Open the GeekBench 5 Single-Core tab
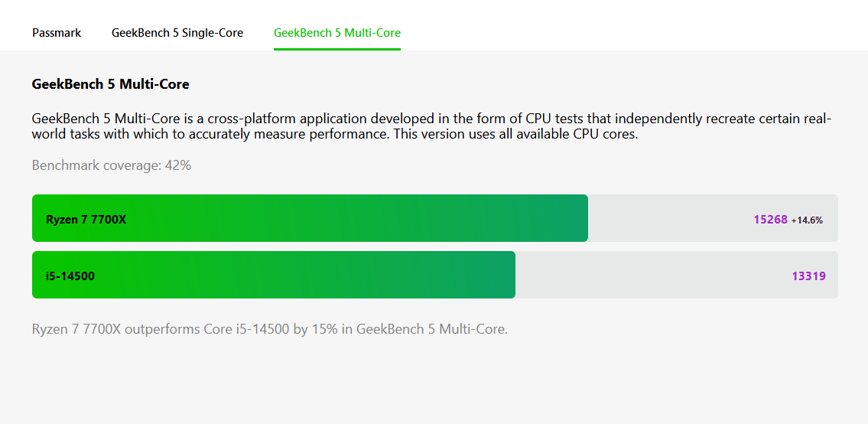 pos(177,33)
